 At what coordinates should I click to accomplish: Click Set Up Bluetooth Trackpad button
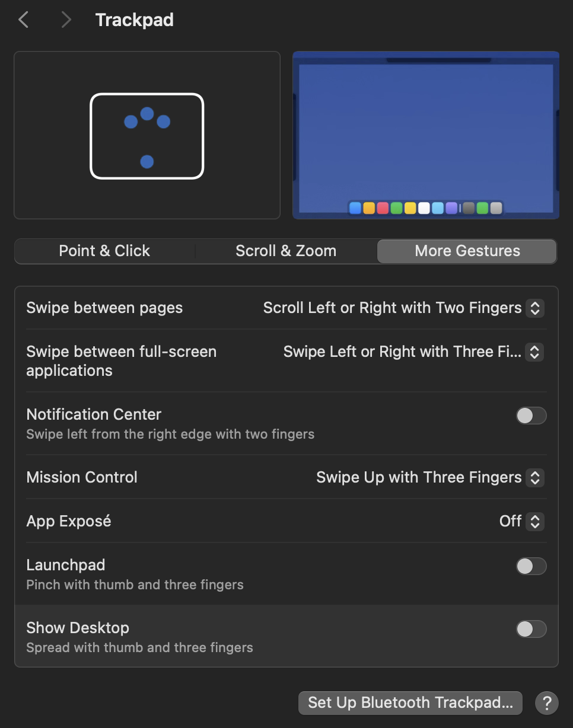click(x=410, y=703)
